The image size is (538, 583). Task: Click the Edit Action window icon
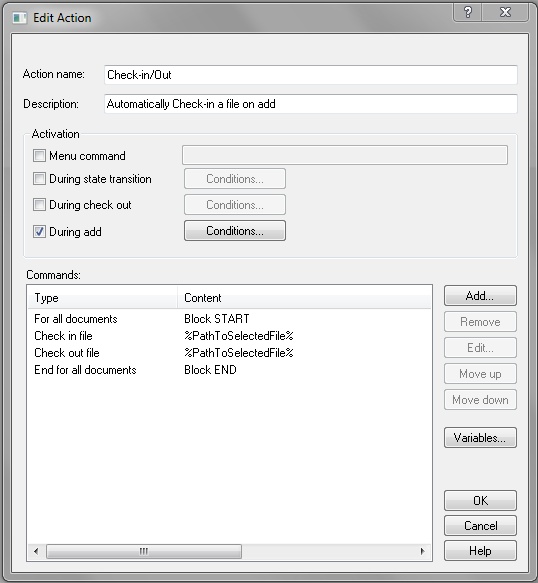point(19,18)
